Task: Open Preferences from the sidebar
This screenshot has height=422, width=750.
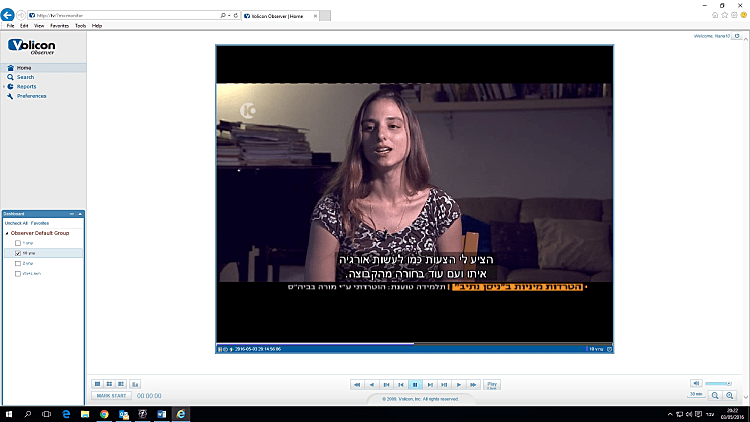Action: pos(31,96)
